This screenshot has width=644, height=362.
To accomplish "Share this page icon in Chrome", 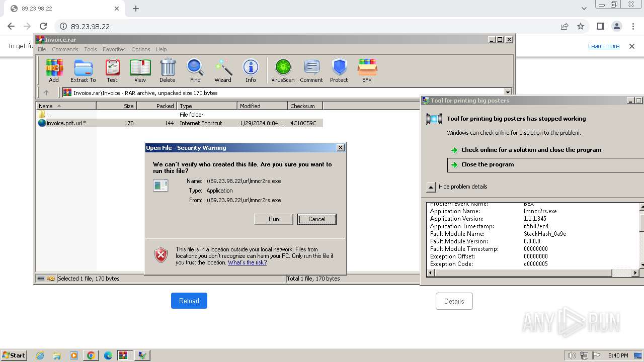I will tap(565, 26).
